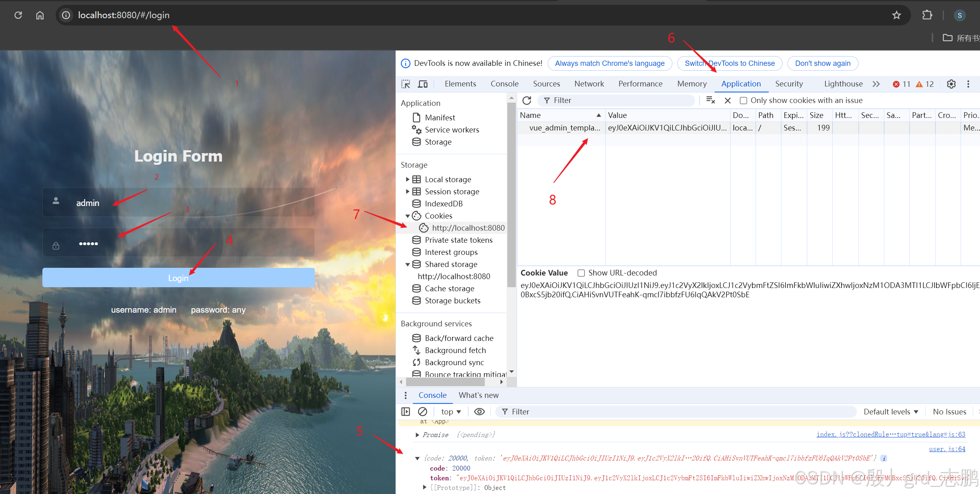Screen dimensions: 980x494
Task: Check Show URL-decoded option
Action: pyautogui.click(x=581, y=273)
